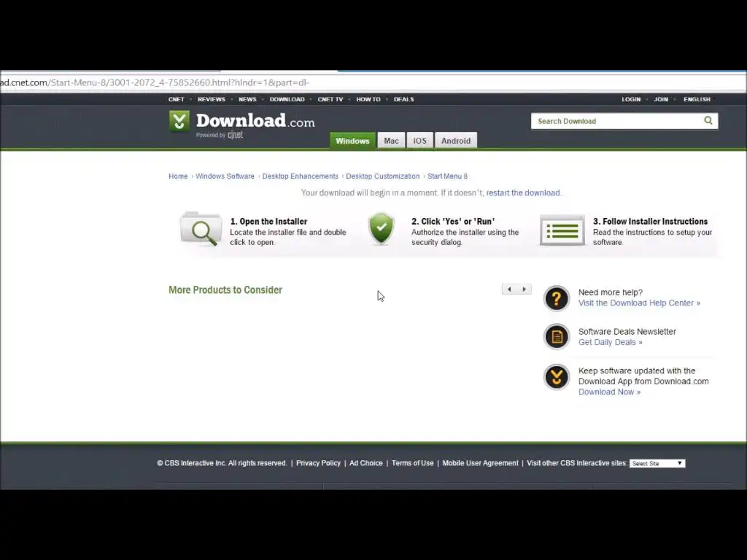The image size is (747, 560).
Task: Open the Desktop Enhancements breadcrumb
Action: coord(300,176)
